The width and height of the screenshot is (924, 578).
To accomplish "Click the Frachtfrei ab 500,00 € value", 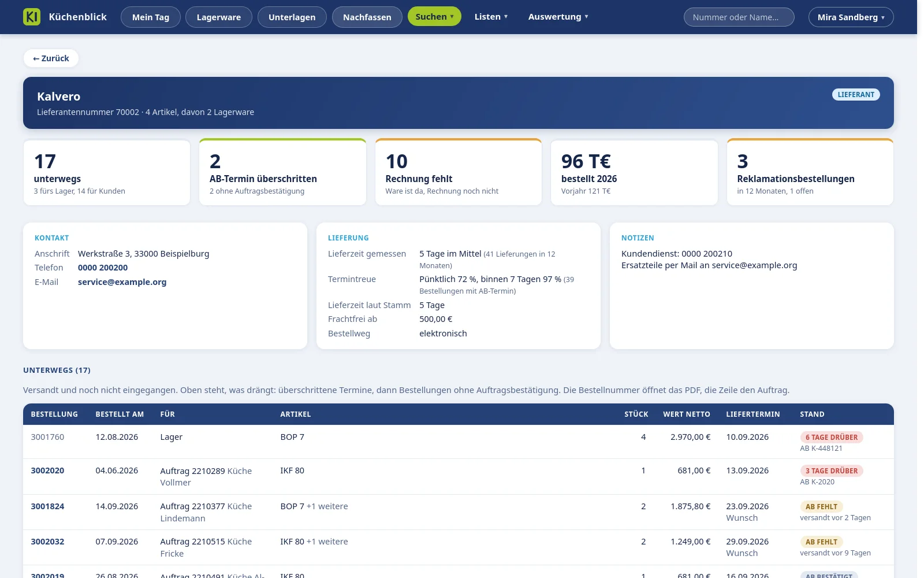I will click(x=436, y=319).
